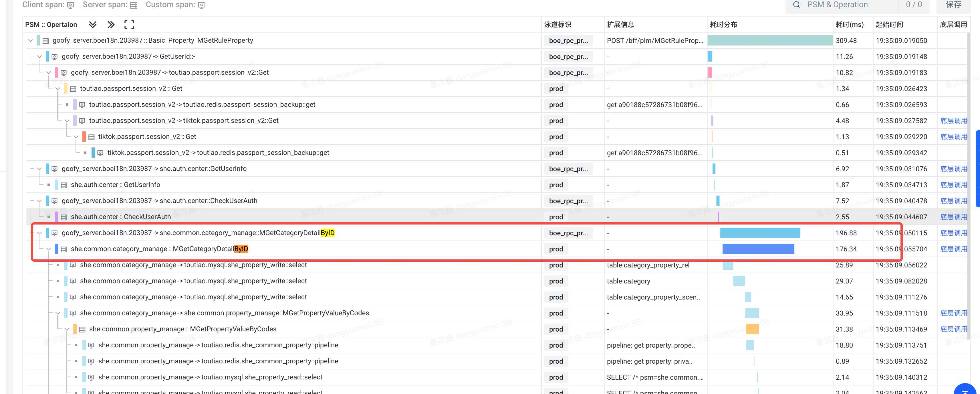Collapse the she.common.property_manage MGetPropertyValueByCodes server node
Screen dimensions: 980x394
67,329
